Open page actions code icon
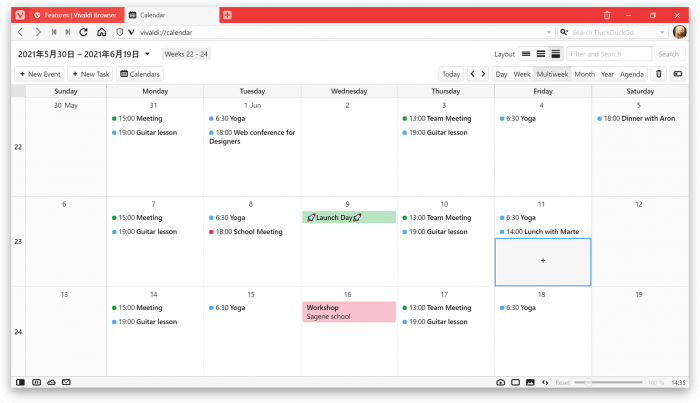This screenshot has width=700, height=403. click(x=545, y=383)
